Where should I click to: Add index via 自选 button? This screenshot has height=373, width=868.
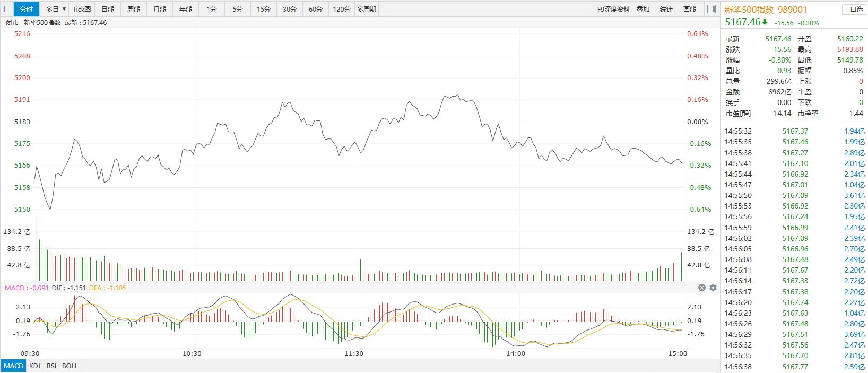tap(854, 10)
